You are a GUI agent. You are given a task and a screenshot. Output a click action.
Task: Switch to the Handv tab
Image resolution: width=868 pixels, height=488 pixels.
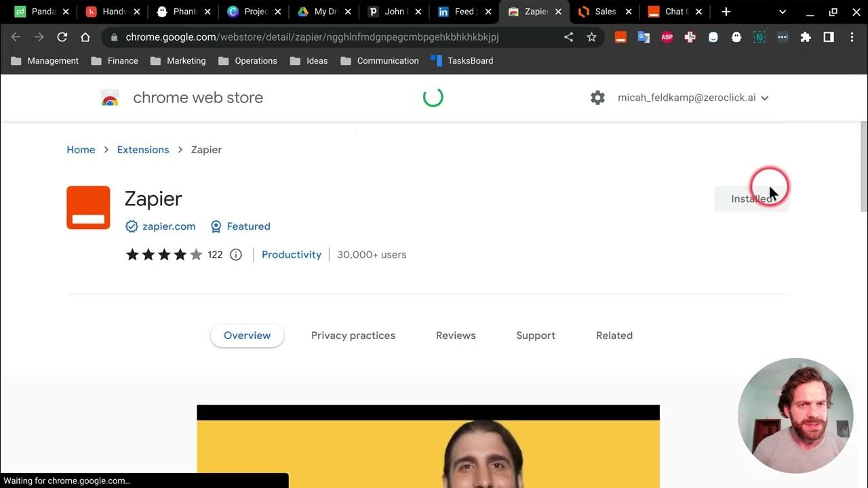(113, 12)
